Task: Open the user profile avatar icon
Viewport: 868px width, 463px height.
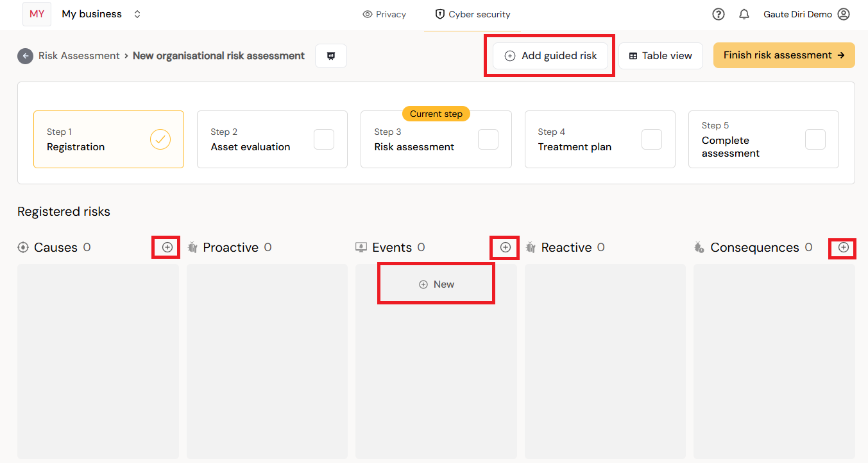Action: pos(844,14)
